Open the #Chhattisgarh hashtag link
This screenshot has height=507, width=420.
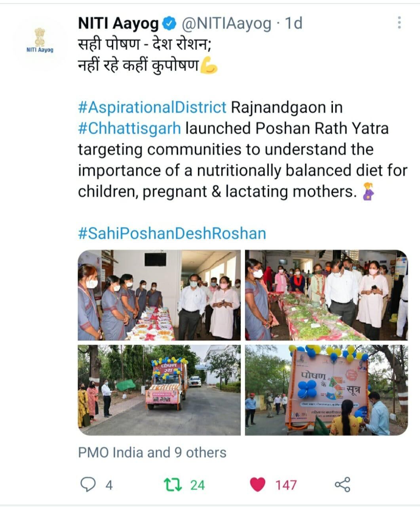(x=129, y=128)
